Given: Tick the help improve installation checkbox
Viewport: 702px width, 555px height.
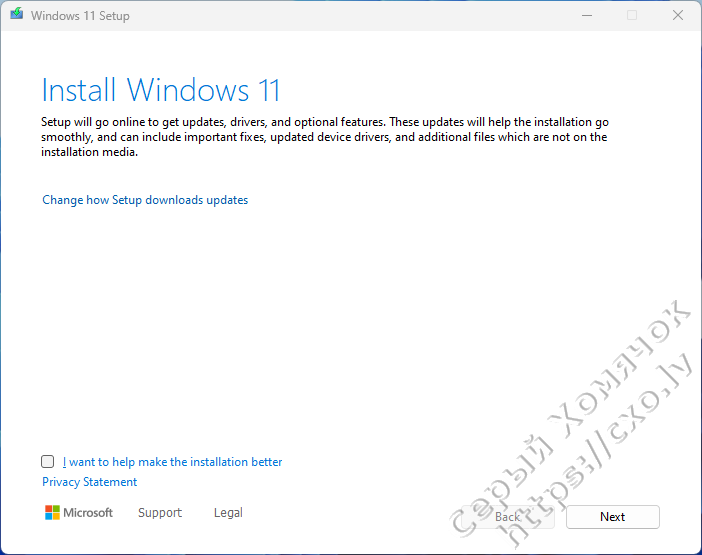Looking at the screenshot, I should (48, 462).
